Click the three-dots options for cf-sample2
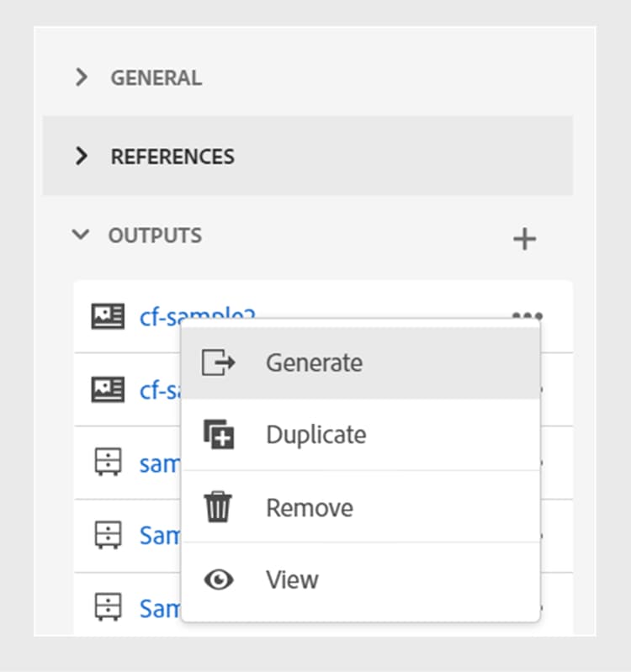 [x=527, y=316]
